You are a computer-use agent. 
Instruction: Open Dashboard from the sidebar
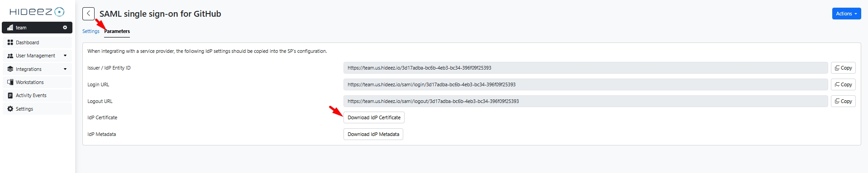(x=38, y=42)
